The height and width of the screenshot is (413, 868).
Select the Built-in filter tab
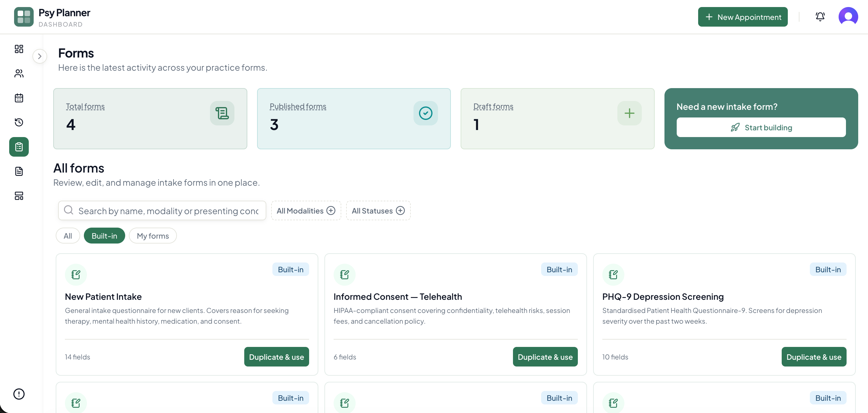point(104,236)
